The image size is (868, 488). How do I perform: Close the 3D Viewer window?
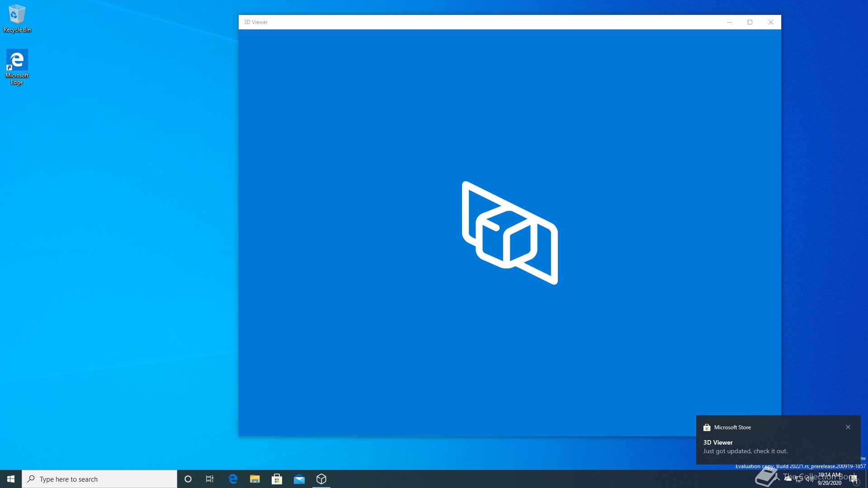click(771, 22)
